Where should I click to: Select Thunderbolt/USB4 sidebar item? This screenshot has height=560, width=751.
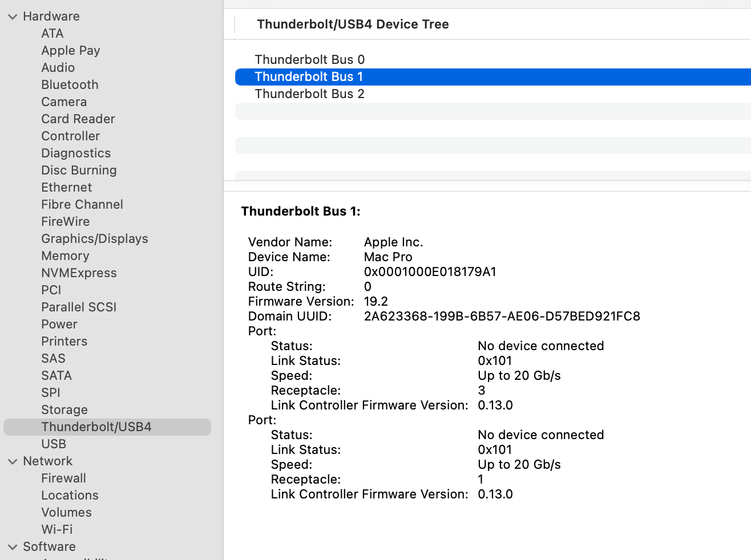(x=107, y=427)
